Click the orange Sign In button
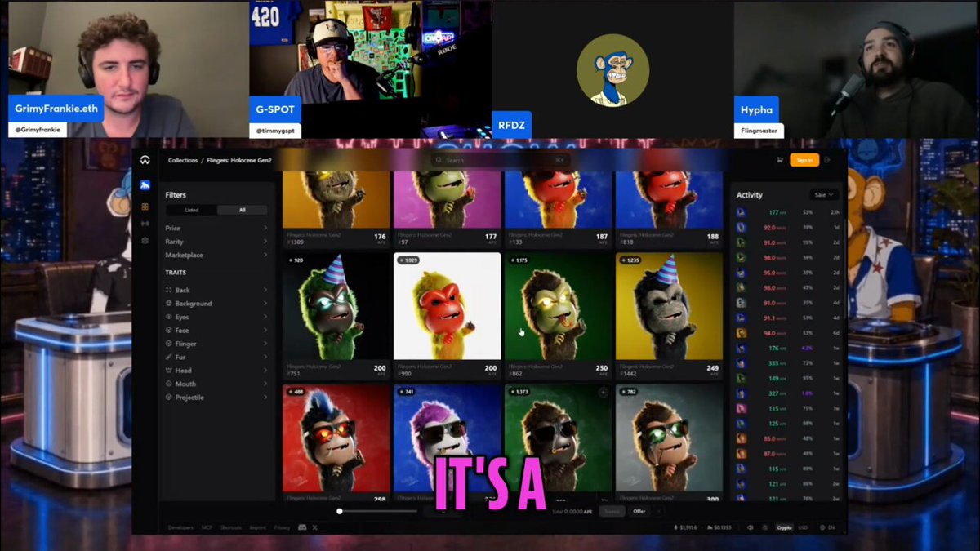Screen dimensions: 980x551 tap(804, 160)
